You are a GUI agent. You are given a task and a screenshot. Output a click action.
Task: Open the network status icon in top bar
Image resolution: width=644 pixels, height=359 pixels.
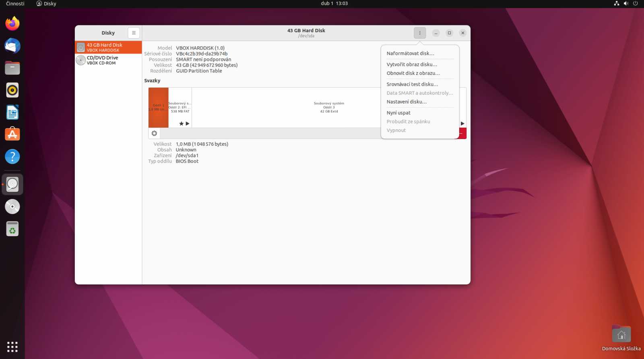pyautogui.click(x=617, y=3)
